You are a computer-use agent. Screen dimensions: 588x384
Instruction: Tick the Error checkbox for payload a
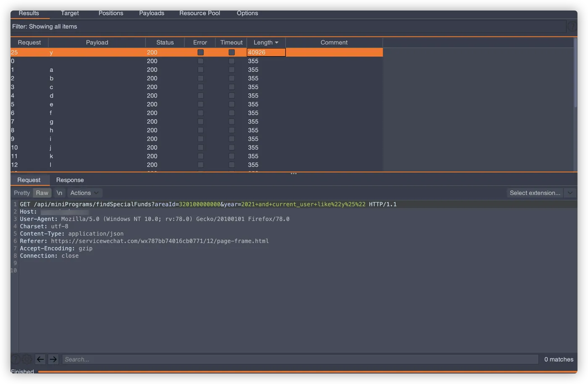click(x=200, y=70)
